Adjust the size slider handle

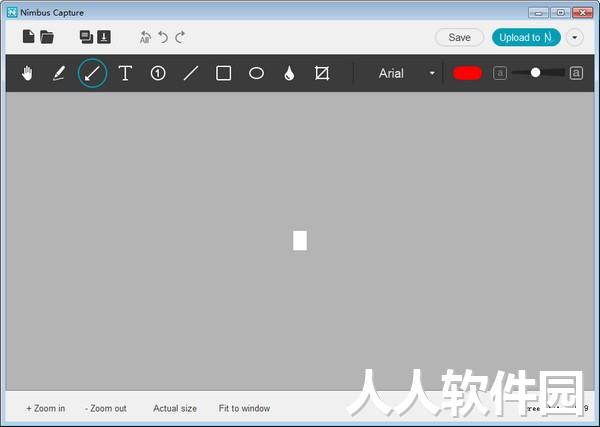pyautogui.click(x=535, y=72)
